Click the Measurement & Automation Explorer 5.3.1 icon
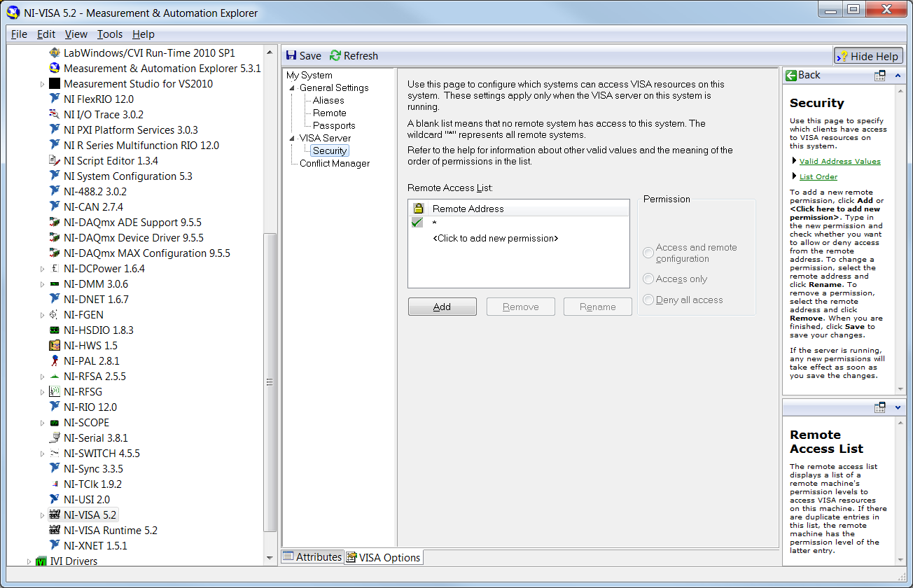The image size is (913, 588). 55,68
